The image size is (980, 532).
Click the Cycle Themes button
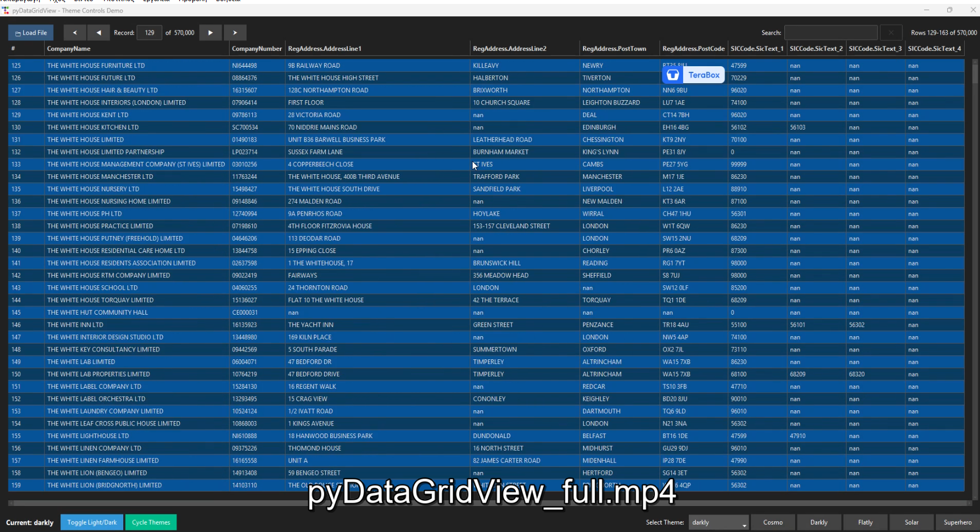coord(150,522)
